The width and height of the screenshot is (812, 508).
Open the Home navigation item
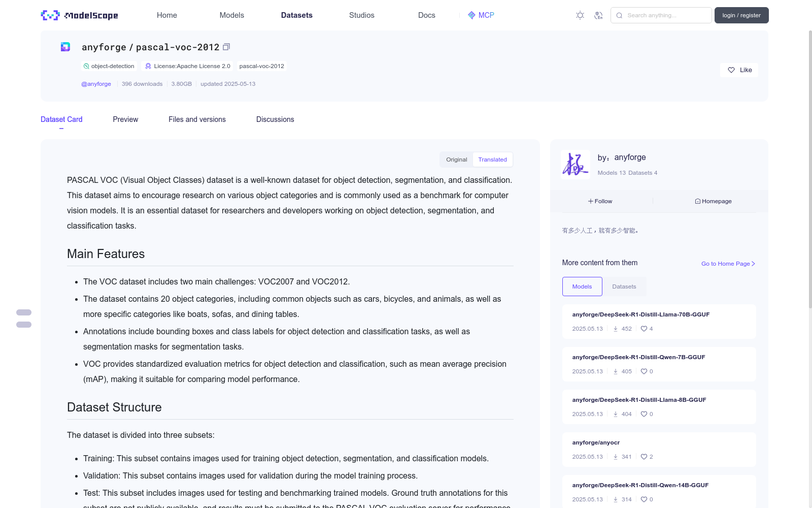(167, 15)
